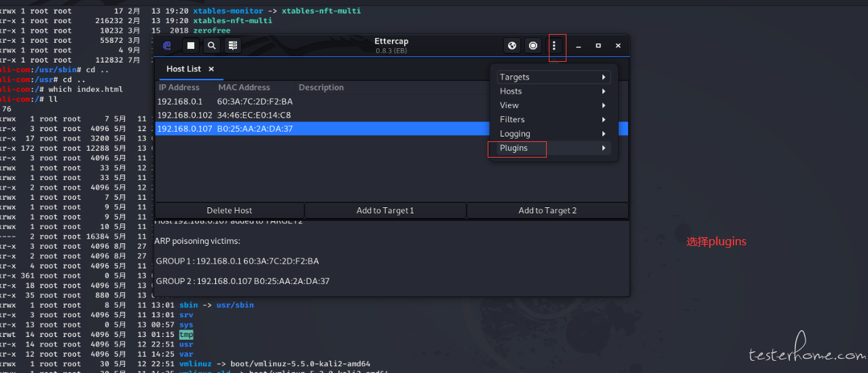Open the Targets submenu
Screen dimensions: 868x373
554,77
